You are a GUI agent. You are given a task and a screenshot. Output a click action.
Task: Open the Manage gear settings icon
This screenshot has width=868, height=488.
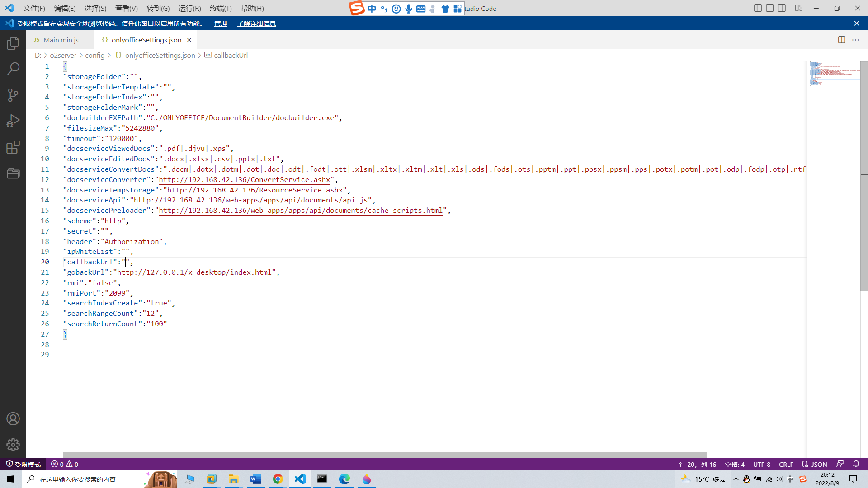[x=13, y=445]
